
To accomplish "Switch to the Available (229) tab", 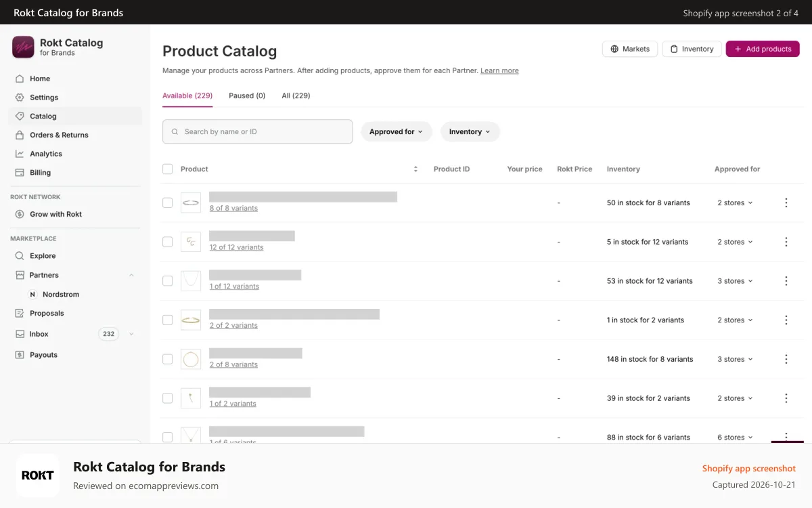I will tap(187, 96).
